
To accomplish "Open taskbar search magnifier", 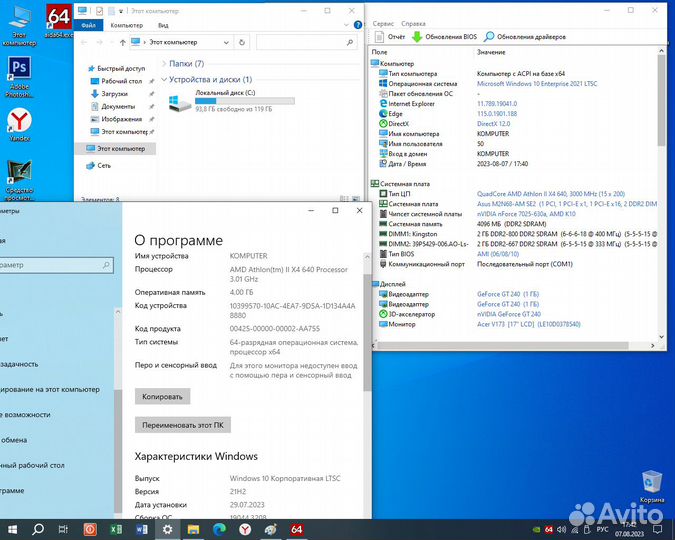I will pos(38,529).
